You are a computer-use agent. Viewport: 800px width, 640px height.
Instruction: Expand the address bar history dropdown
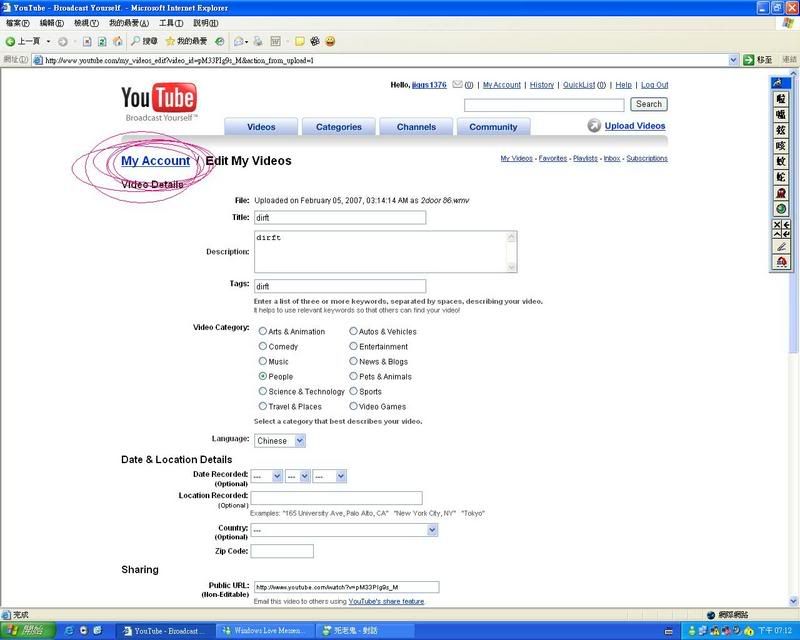733,60
